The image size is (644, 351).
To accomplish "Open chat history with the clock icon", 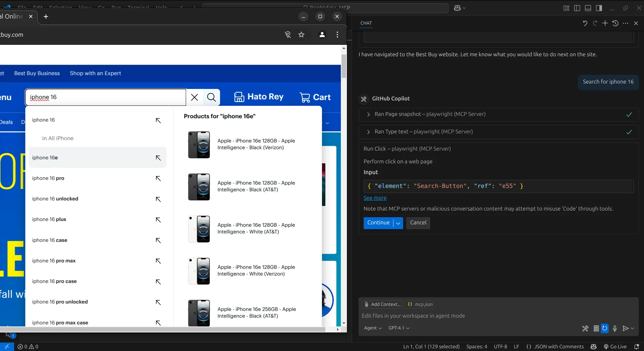I will coord(615,23).
